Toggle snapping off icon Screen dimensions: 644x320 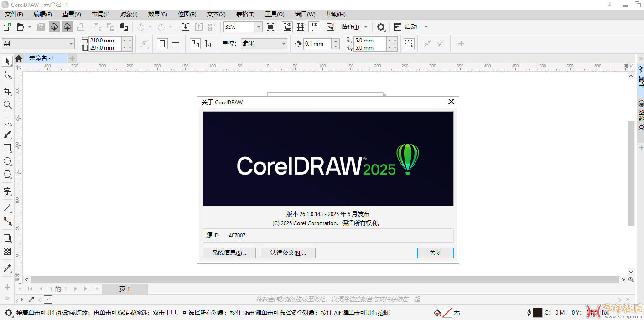331,27
